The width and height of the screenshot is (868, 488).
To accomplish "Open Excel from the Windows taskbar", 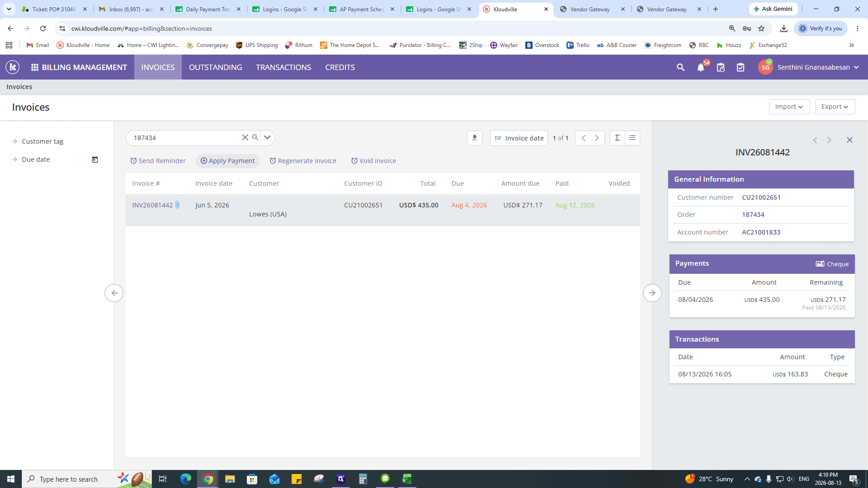I will [407, 479].
